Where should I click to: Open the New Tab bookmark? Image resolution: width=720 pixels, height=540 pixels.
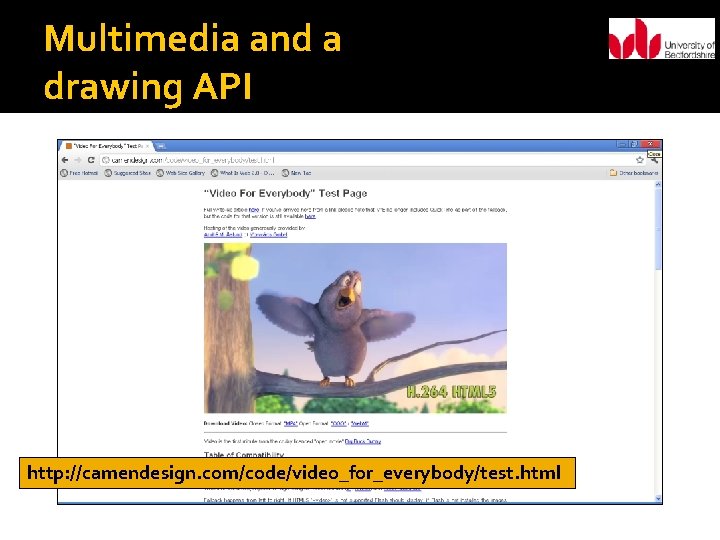point(297,173)
